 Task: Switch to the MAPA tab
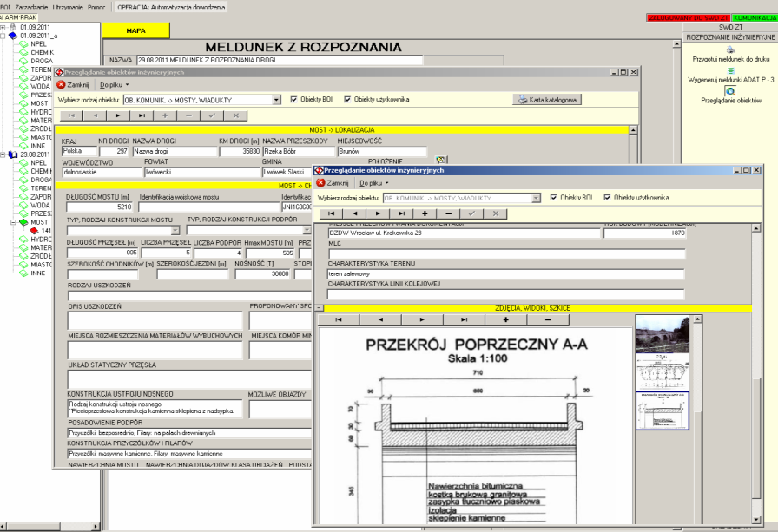point(136,30)
